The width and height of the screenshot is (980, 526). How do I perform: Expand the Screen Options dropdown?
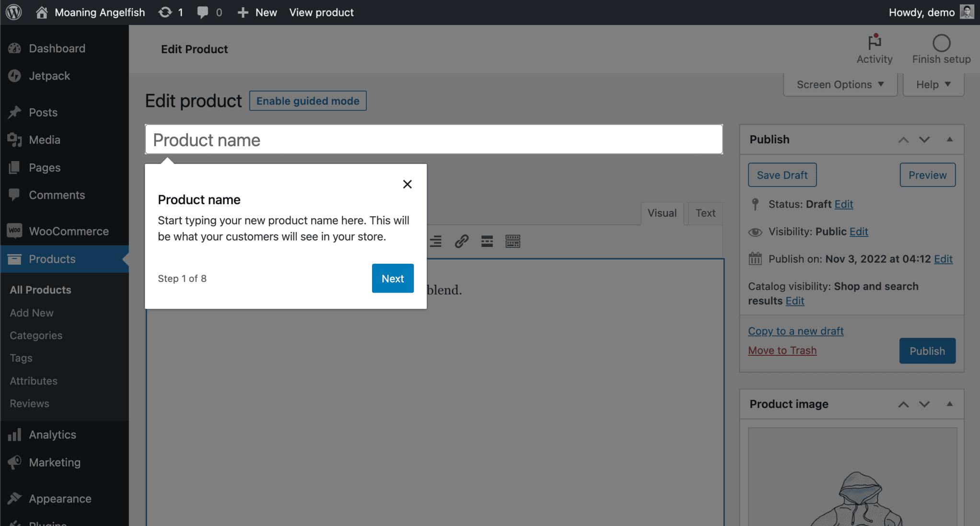click(840, 84)
